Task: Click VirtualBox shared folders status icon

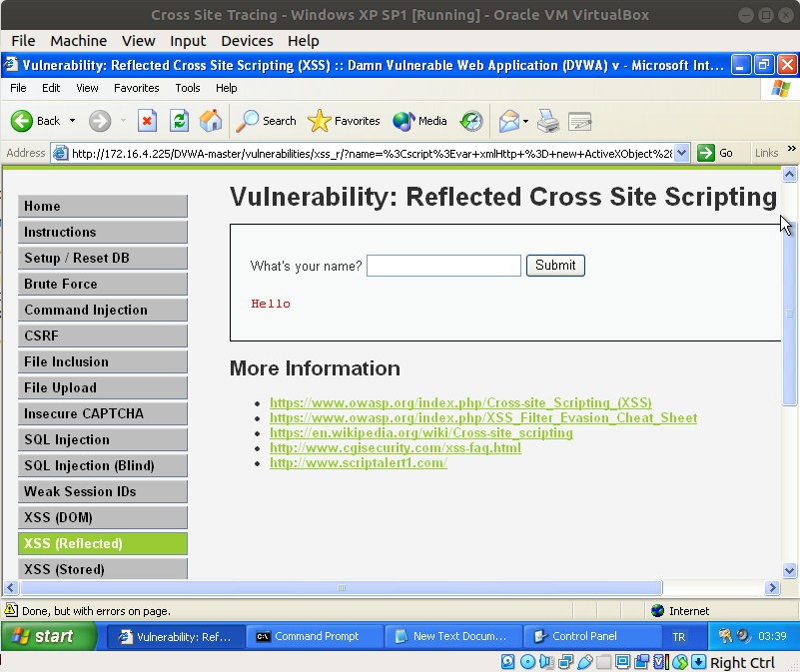Action: [x=603, y=662]
